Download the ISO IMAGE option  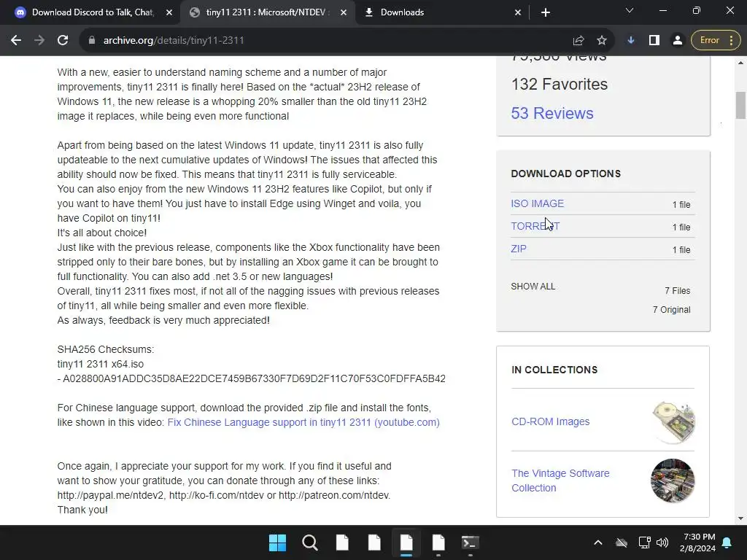pyautogui.click(x=538, y=204)
